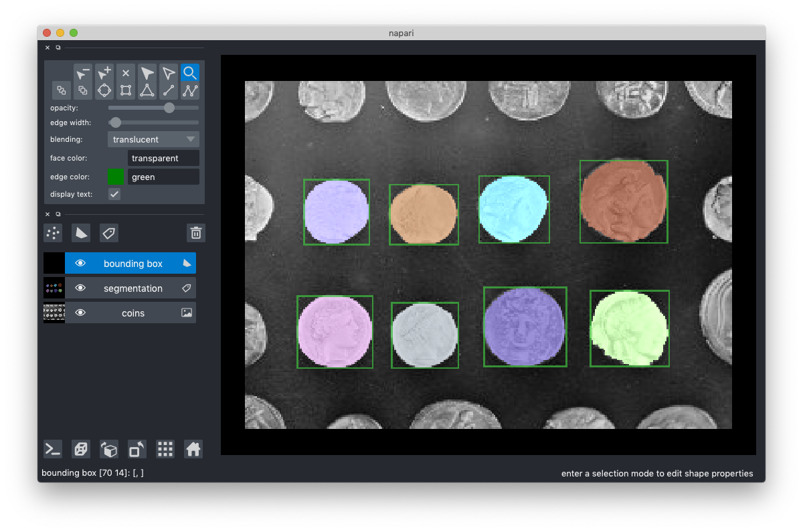The width and height of the screenshot is (803, 532).
Task: Activate the zoom/pan mode tool
Action: click(189, 72)
